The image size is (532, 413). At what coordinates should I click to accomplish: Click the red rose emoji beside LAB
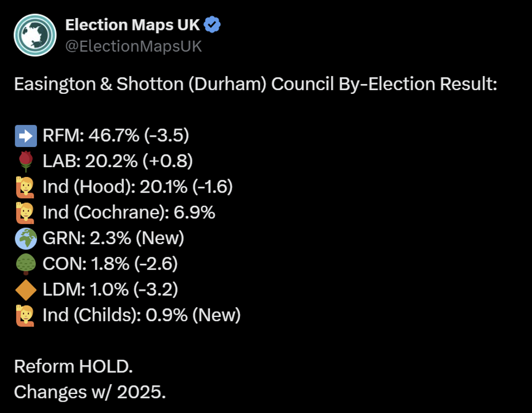pos(26,161)
